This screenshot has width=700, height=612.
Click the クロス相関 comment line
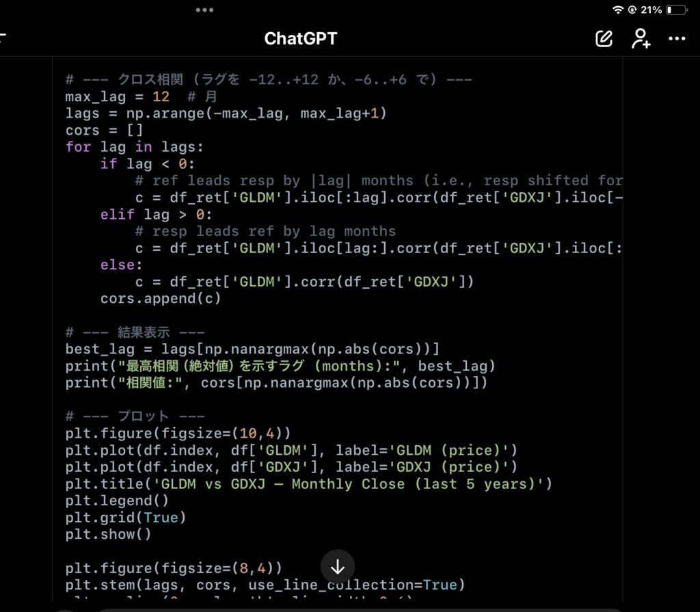pyautogui.click(x=268, y=80)
